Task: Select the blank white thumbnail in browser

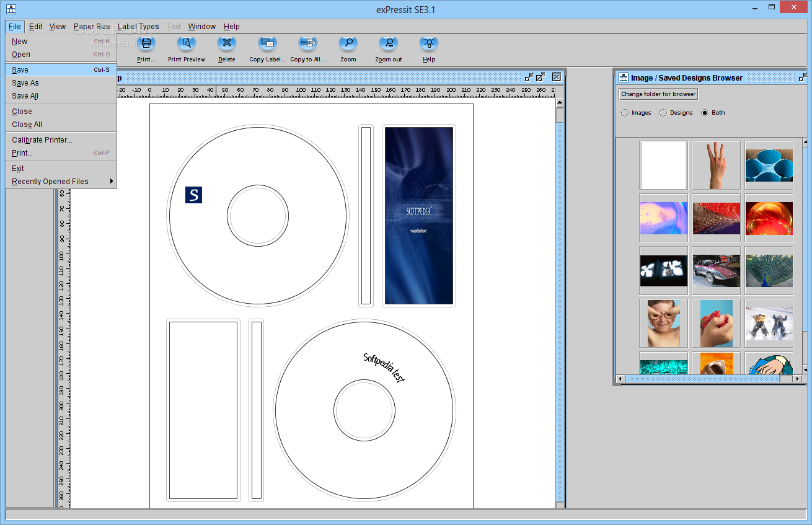Action: 663,165
